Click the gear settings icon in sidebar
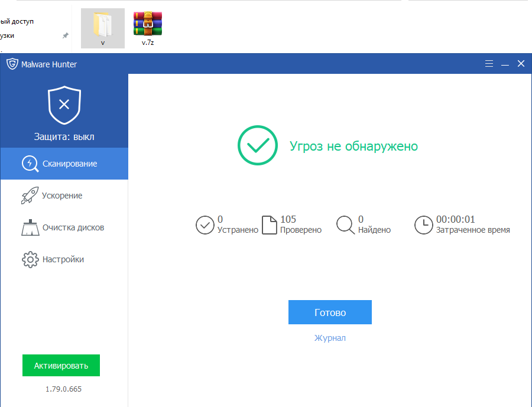The image size is (532, 407). point(30,259)
